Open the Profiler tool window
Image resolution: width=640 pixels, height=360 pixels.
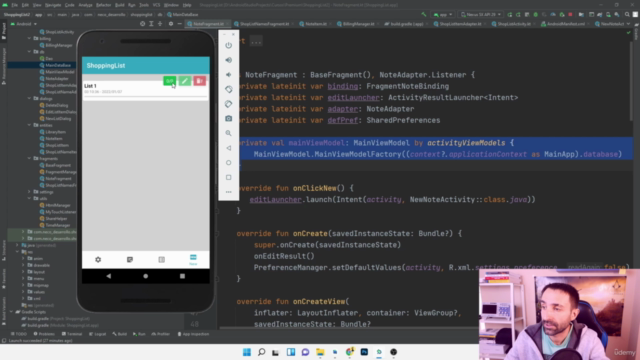160,334
